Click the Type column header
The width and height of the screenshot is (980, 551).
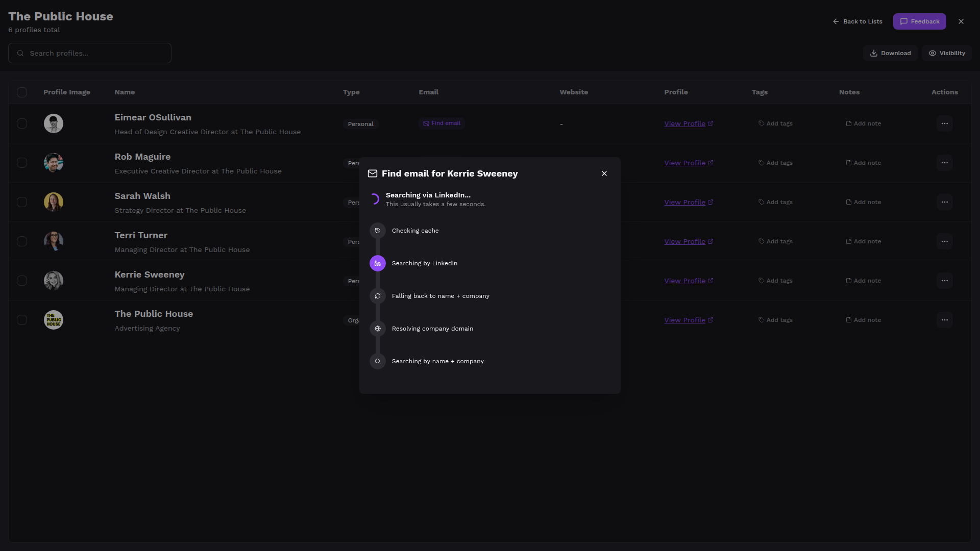(351, 92)
